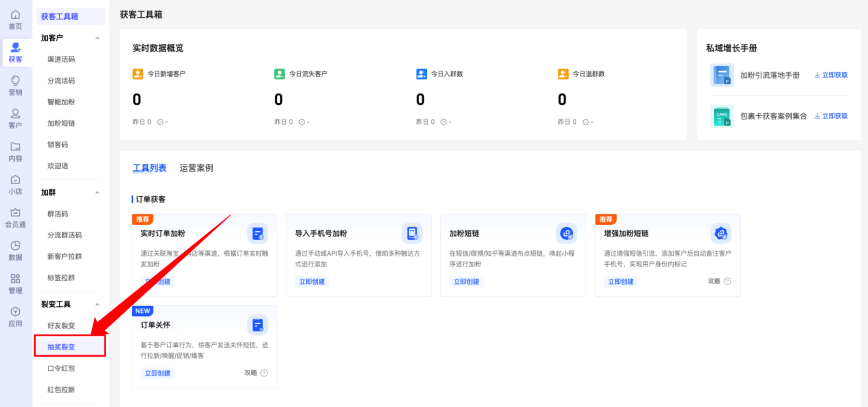Click the help icon beside 订单关怀 攻略
This screenshot has height=407, width=868.
264,373
